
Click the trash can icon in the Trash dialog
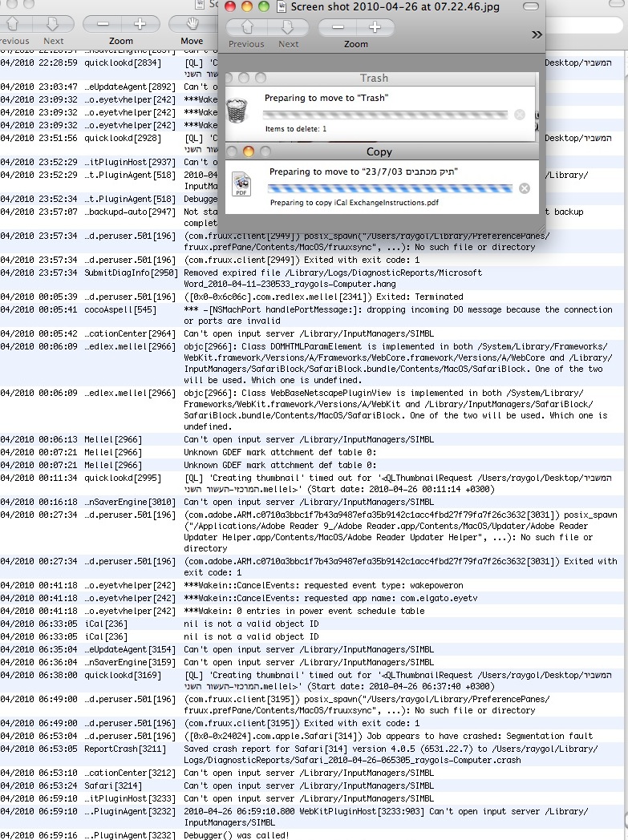pyautogui.click(x=237, y=110)
